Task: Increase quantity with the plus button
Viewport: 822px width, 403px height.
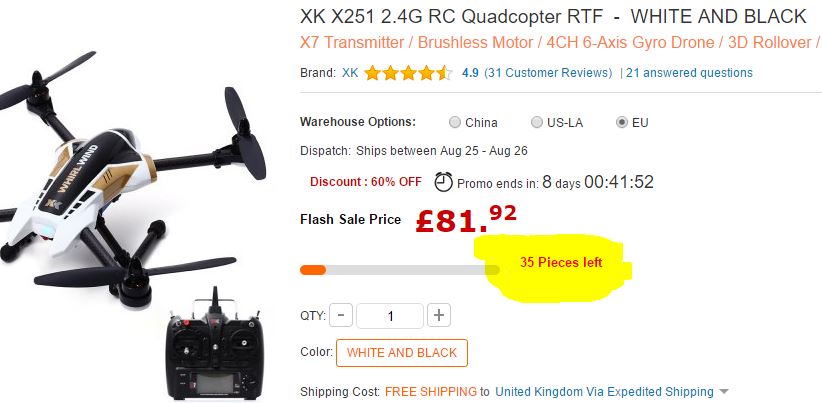Action: (439, 315)
